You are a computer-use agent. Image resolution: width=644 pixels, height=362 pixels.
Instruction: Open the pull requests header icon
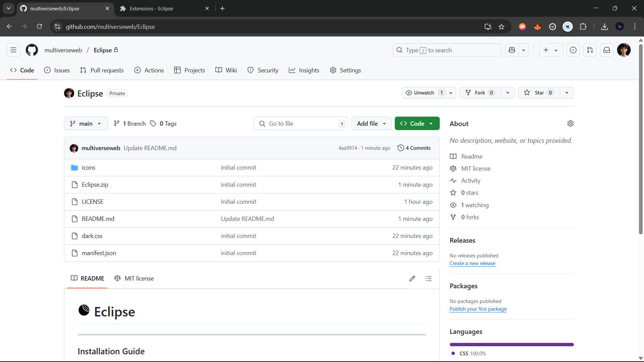point(590,50)
